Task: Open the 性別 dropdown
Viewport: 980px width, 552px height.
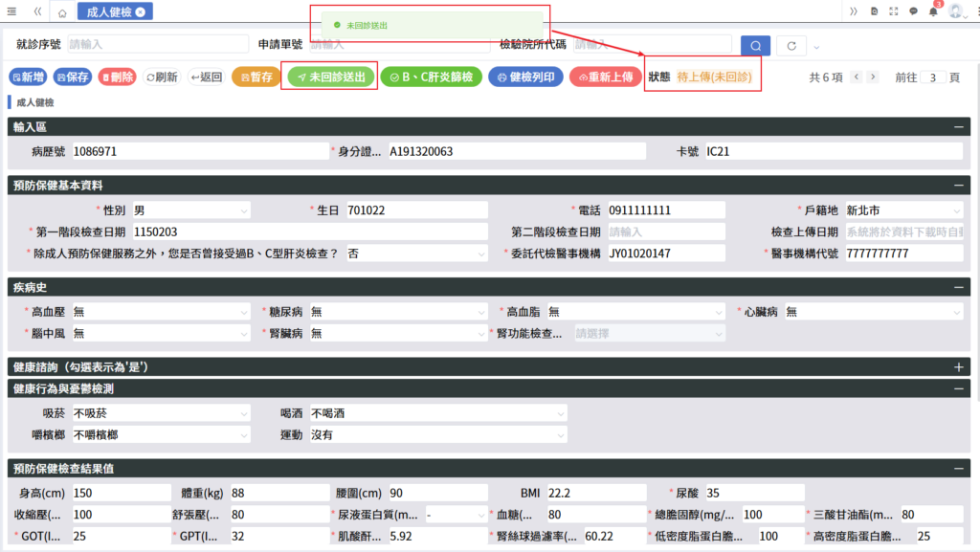Action: point(190,210)
